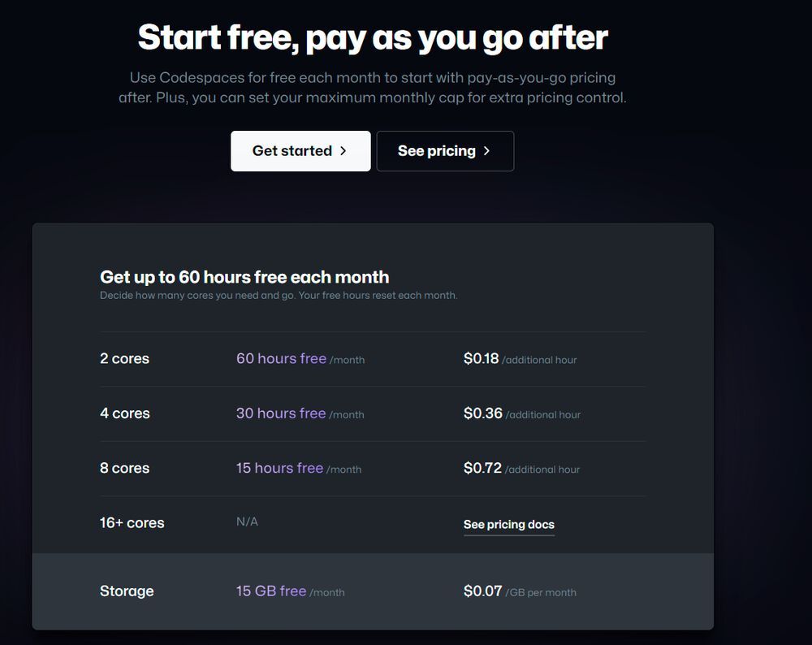The width and height of the screenshot is (812, 645).
Task: Click the "15 hours free" text
Action: pyautogui.click(x=279, y=468)
